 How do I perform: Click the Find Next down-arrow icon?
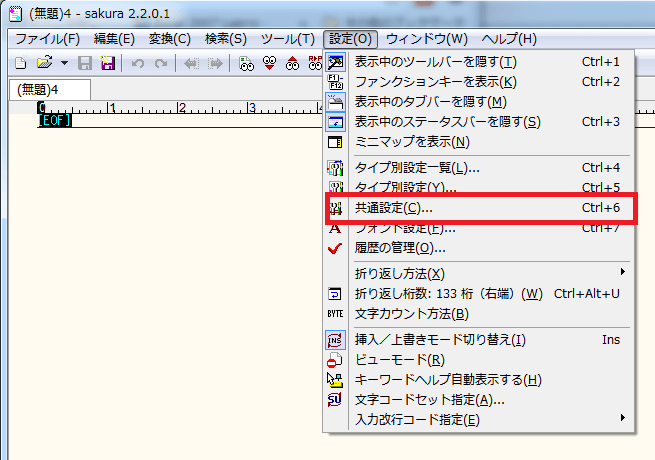pos(269,63)
